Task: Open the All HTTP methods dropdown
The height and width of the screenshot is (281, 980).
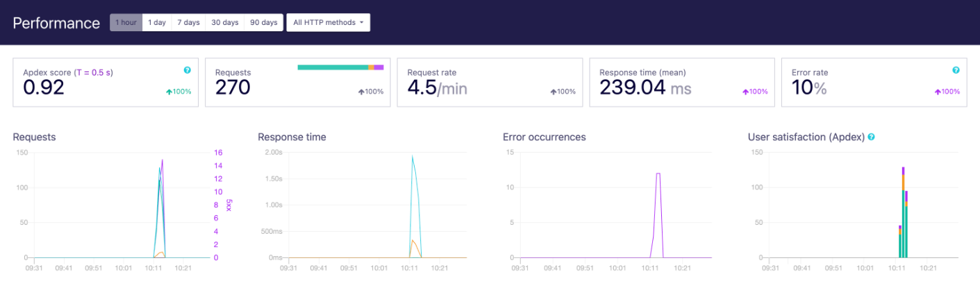Action: tap(329, 22)
